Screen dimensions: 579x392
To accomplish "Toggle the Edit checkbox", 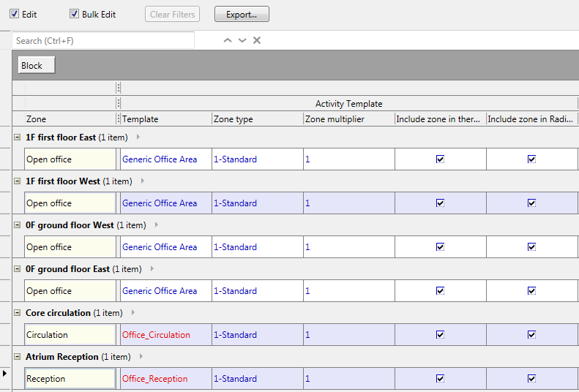I will click(x=15, y=14).
